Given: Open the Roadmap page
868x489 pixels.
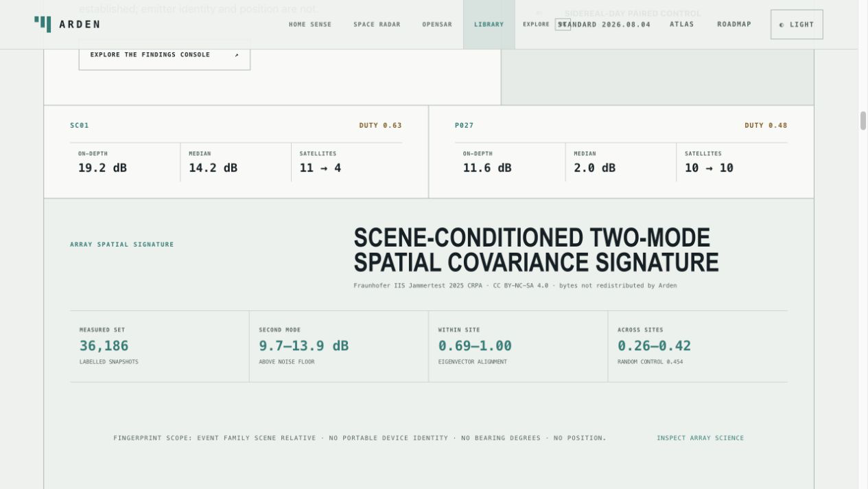Looking at the screenshot, I should pos(734,25).
